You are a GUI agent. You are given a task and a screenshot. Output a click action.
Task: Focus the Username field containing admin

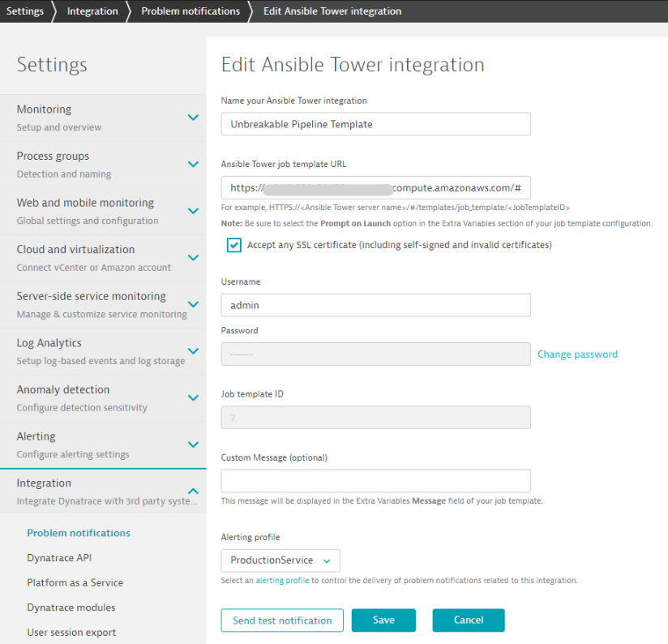click(x=376, y=305)
